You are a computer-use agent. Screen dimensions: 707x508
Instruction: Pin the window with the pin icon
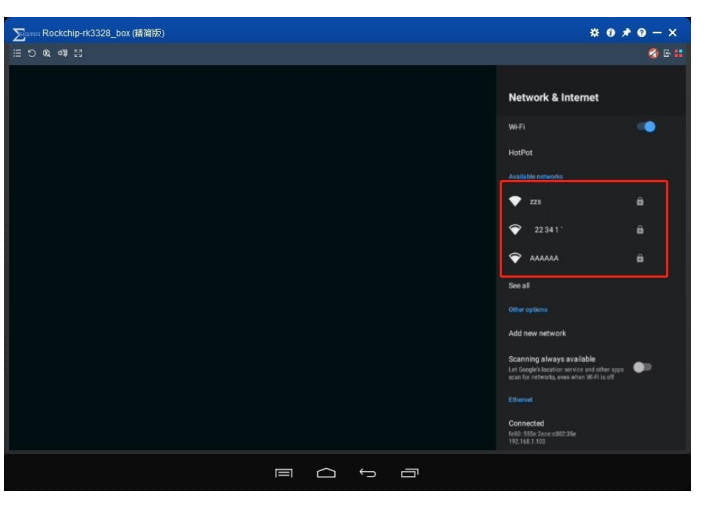click(626, 33)
